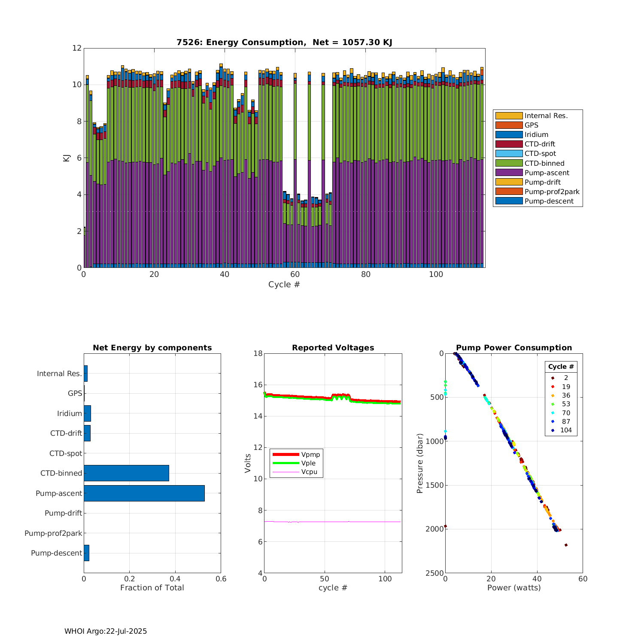The image size is (644, 644).
Task: Select the Iridium bar in Net Energy chart
Action: pos(87,413)
